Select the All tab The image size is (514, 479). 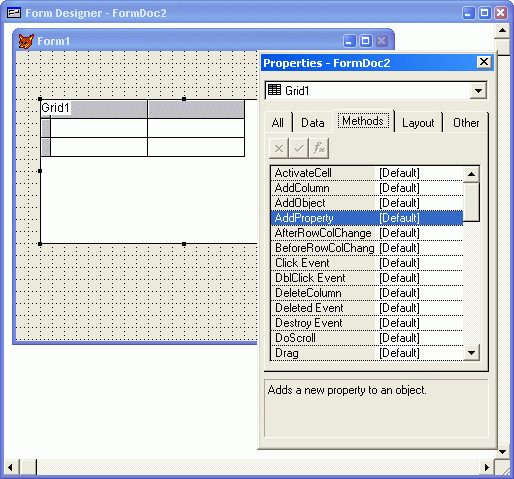(278, 123)
